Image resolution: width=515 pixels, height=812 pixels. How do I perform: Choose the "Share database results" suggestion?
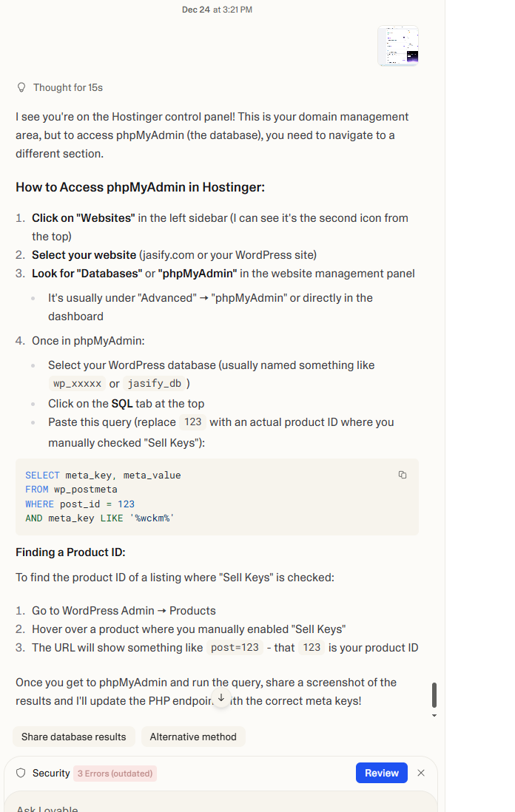click(x=73, y=737)
